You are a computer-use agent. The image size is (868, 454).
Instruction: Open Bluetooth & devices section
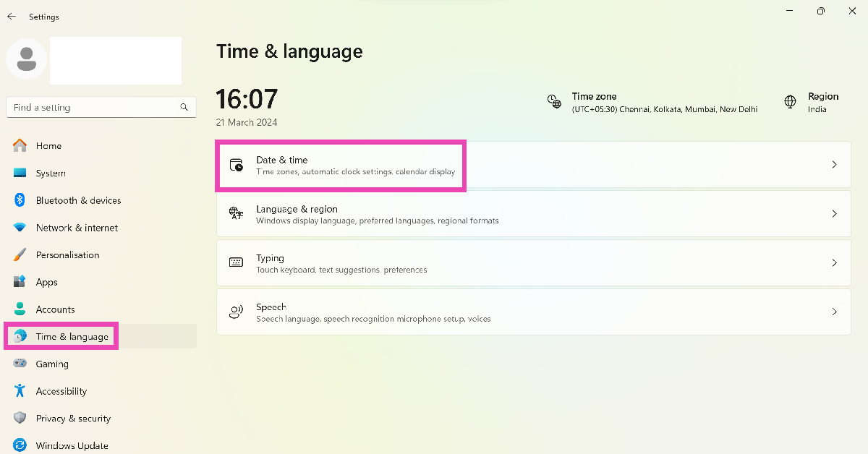coord(101,200)
